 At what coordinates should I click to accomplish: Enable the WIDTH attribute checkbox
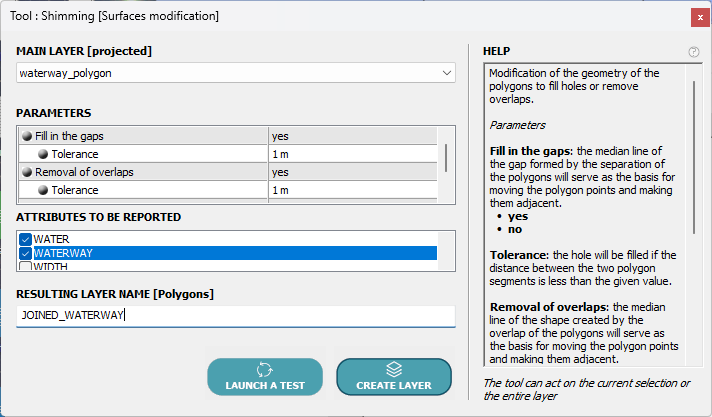pos(26,267)
